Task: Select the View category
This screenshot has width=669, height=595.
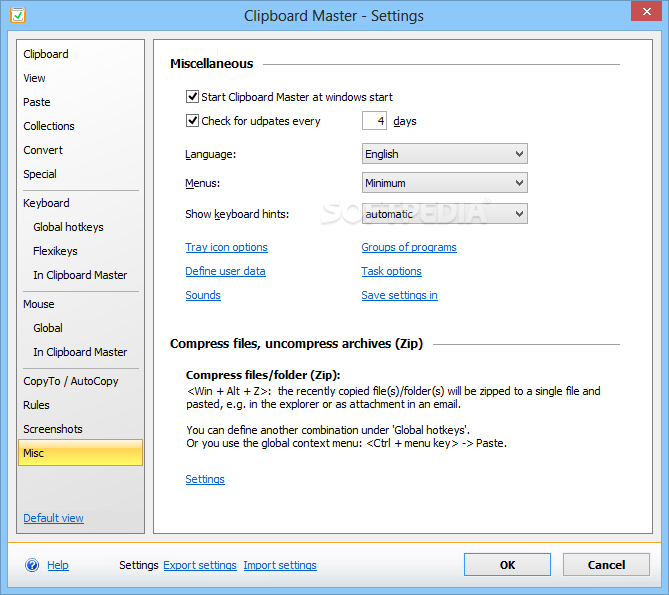Action: pyautogui.click(x=34, y=78)
